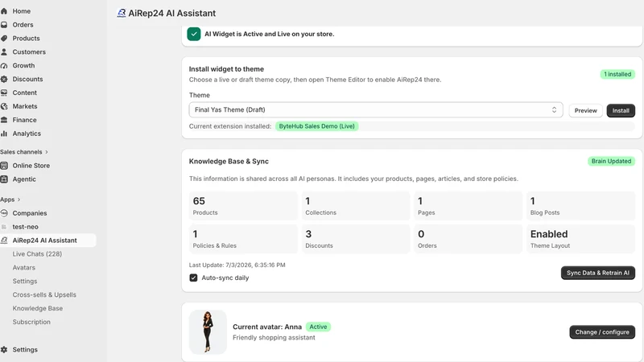
Task: Click green checkmark for active widget status
Action: click(194, 34)
